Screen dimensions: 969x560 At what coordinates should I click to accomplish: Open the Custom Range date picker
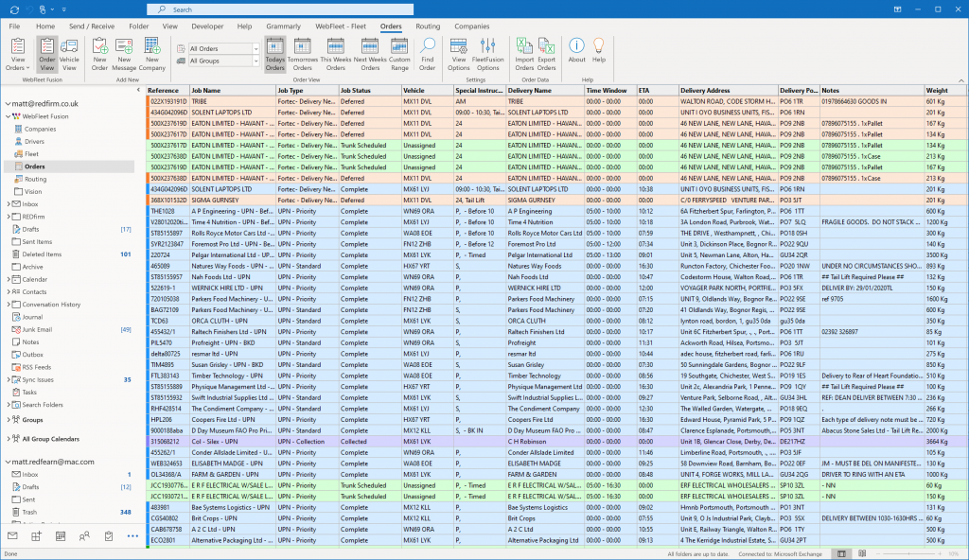coord(399,54)
